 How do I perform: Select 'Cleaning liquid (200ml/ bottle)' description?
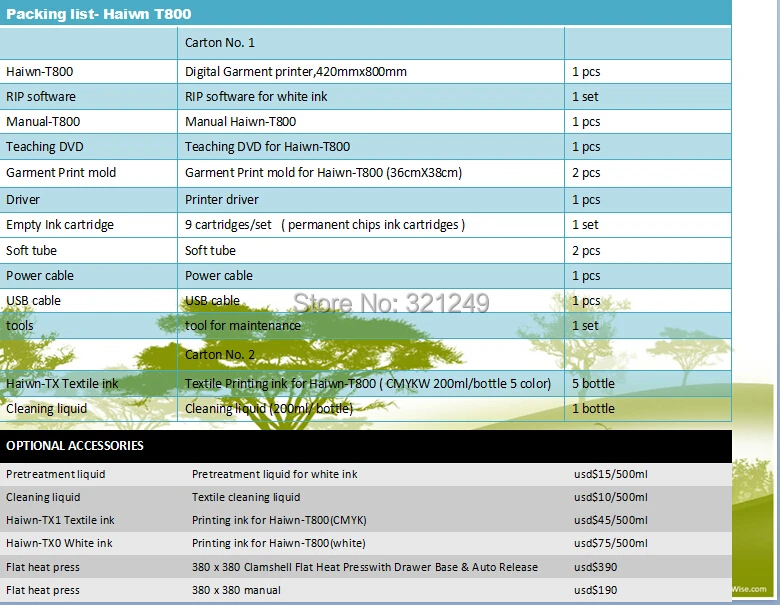click(269, 408)
